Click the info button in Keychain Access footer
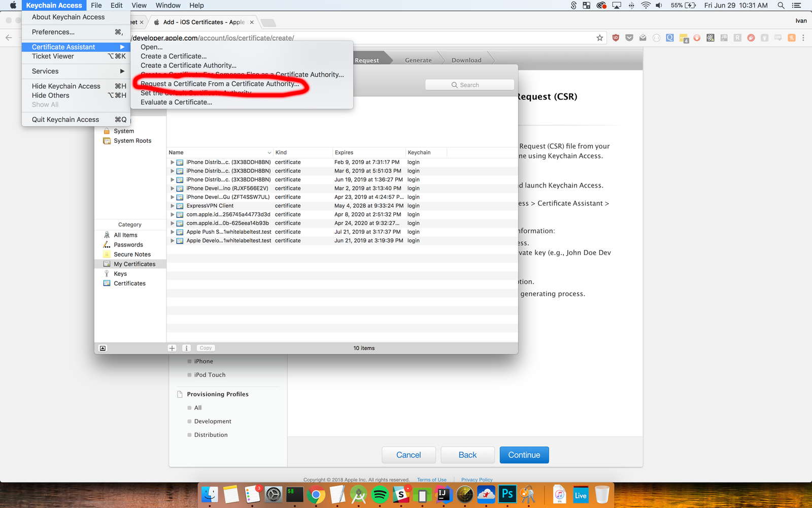This screenshot has height=508, width=812. 186,348
